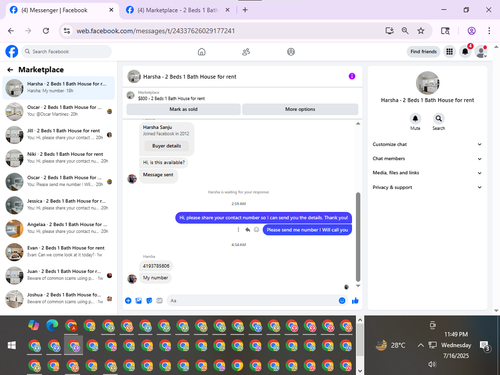Open the account profile avatar menu
The width and height of the screenshot is (500, 375).
tap(481, 52)
